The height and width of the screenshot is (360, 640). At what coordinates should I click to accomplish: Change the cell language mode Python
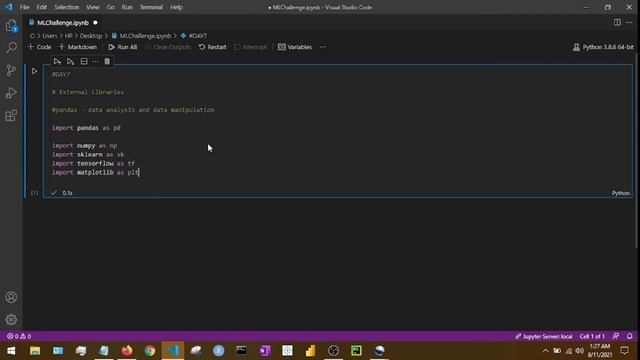point(620,193)
